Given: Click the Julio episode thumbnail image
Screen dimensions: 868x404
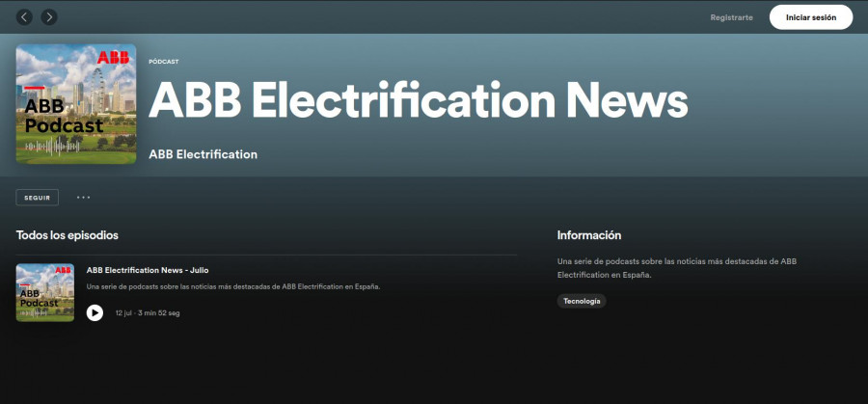Looking at the screenshot, I should pyautogui.click(x=44, y=292).
